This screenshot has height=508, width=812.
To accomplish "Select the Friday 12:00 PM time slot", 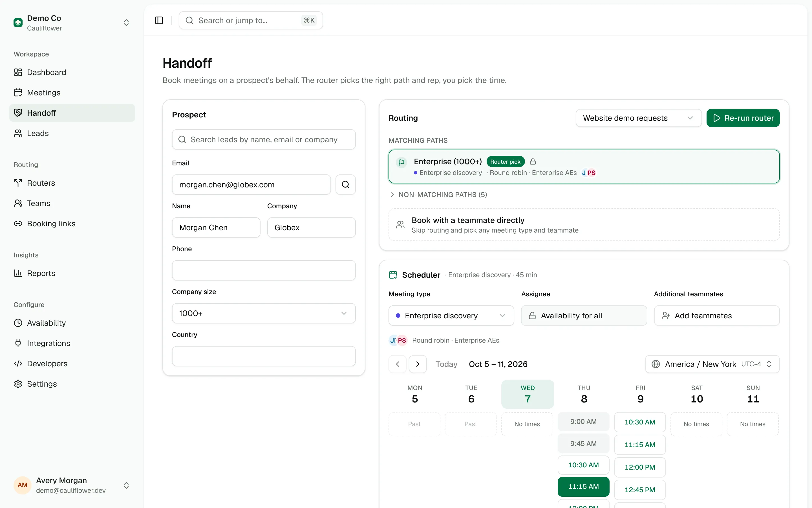I will coord(640,467).
